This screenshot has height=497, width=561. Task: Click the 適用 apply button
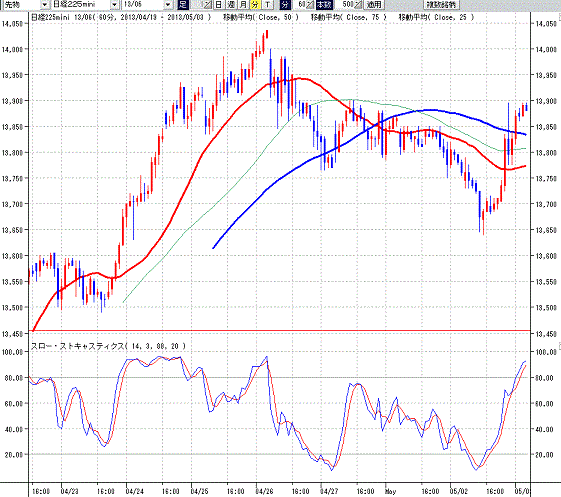point(375,5)
